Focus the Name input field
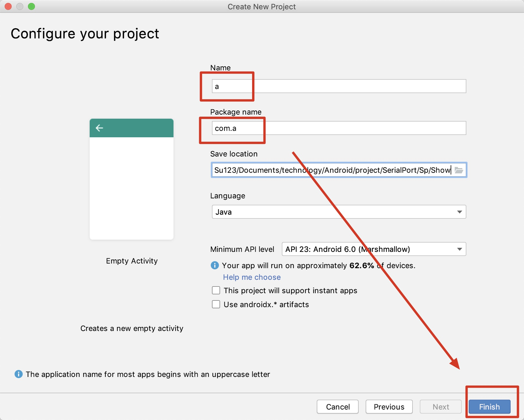Image resolution: width=524 pixels, height=420 pixels. [x=339, y=86]
